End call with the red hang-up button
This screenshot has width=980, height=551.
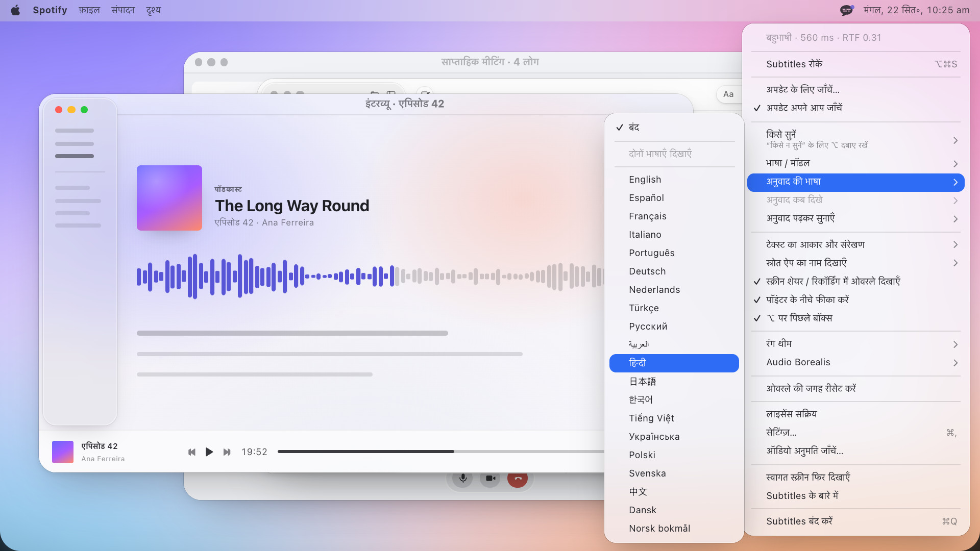pyautogui.click(x=518, y=478)
